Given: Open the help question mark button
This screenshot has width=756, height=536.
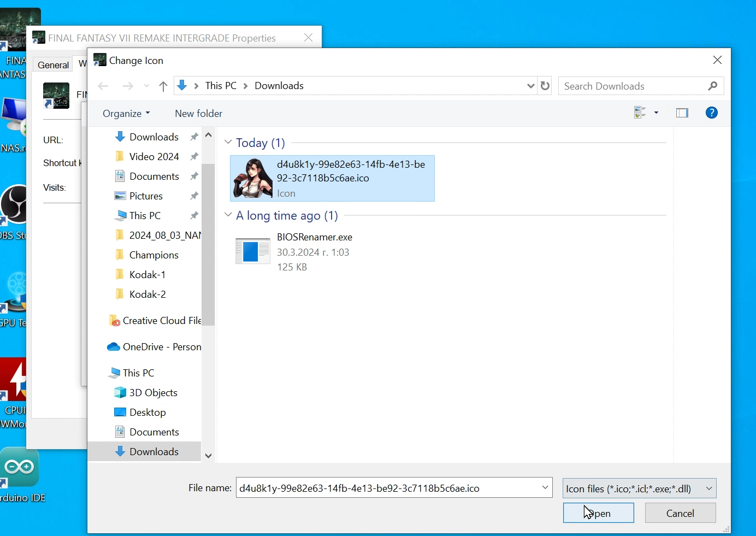Looking at the screenshot, I should click(x=711, y=113).
